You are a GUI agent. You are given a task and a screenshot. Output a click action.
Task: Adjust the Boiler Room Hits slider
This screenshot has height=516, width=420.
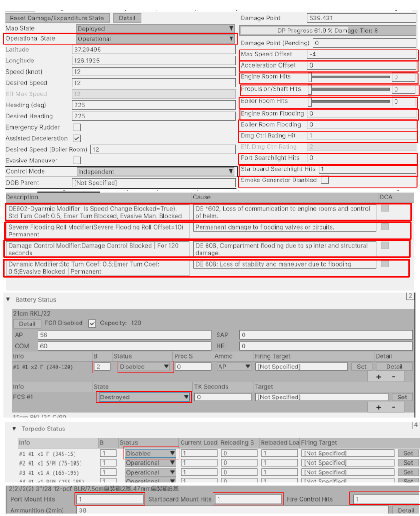coord(349,101)
